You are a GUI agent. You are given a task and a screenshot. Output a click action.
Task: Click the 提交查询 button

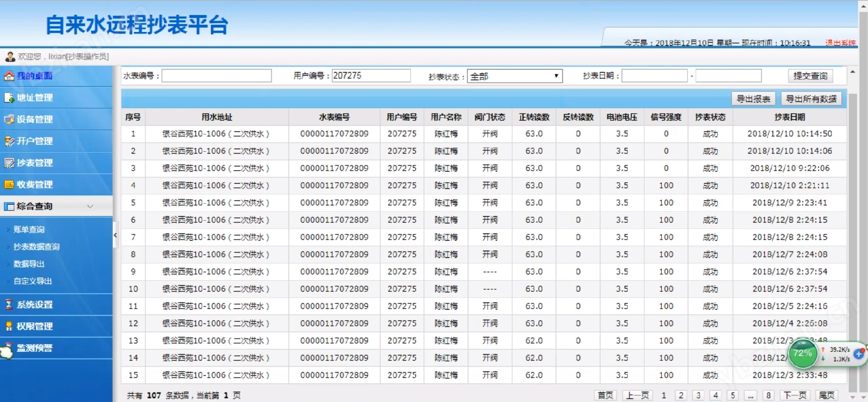tap(811, 76)
